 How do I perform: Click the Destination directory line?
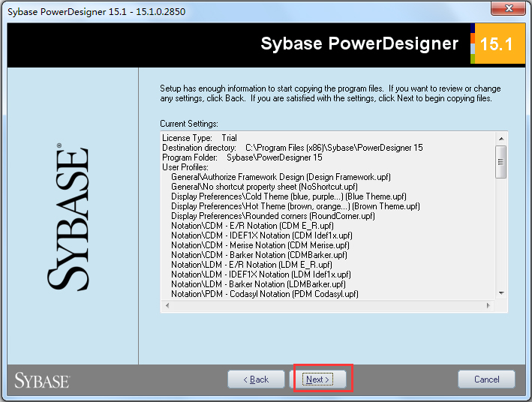292,148
